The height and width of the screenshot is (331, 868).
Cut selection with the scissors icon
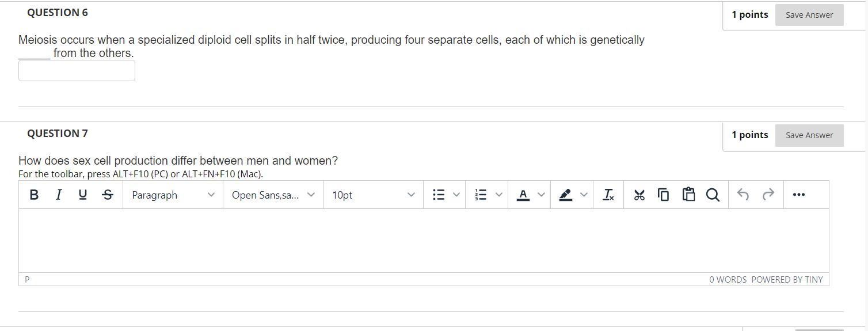pyautogui.click(x=639, y=195)
